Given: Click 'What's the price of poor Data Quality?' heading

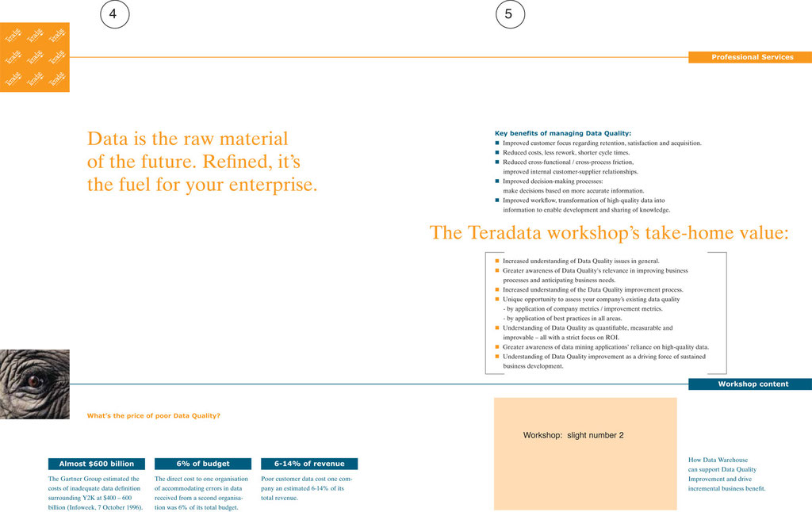Looking at the screenshot, I should (153, 416).
